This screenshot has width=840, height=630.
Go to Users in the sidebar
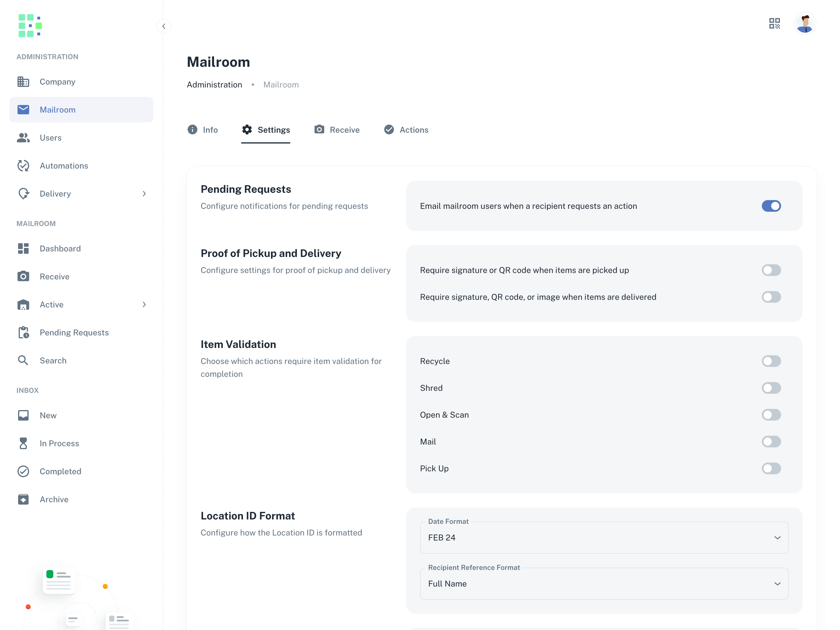pos(50,138)
